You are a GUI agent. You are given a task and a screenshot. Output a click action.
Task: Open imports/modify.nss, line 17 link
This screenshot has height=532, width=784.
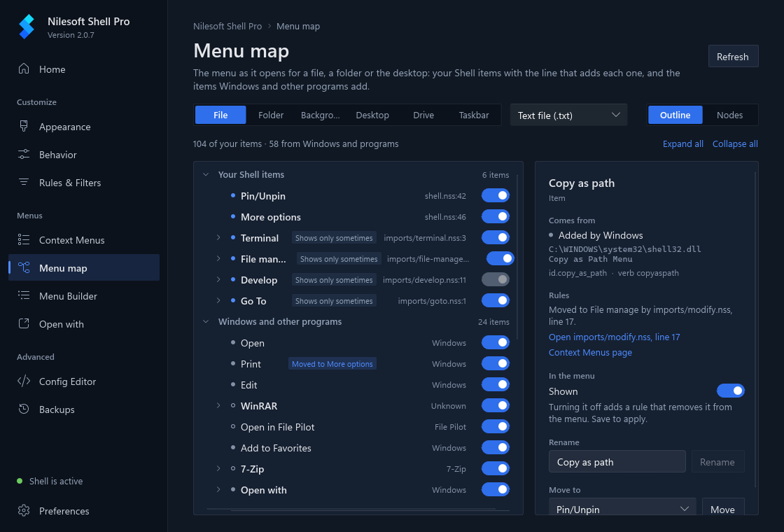point(614,337)
